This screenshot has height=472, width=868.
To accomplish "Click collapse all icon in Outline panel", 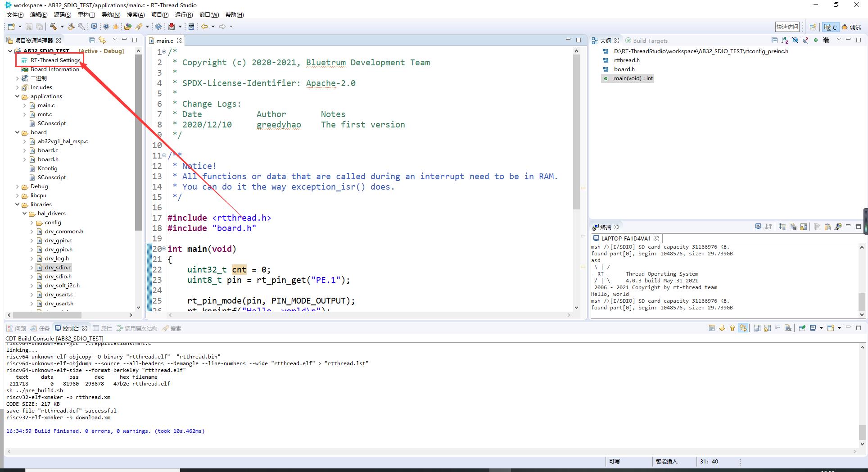I will tap(774, 40).
